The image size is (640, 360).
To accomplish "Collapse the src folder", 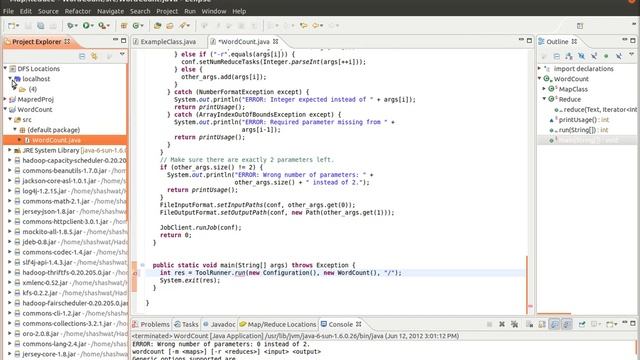I will pos(10,120).
